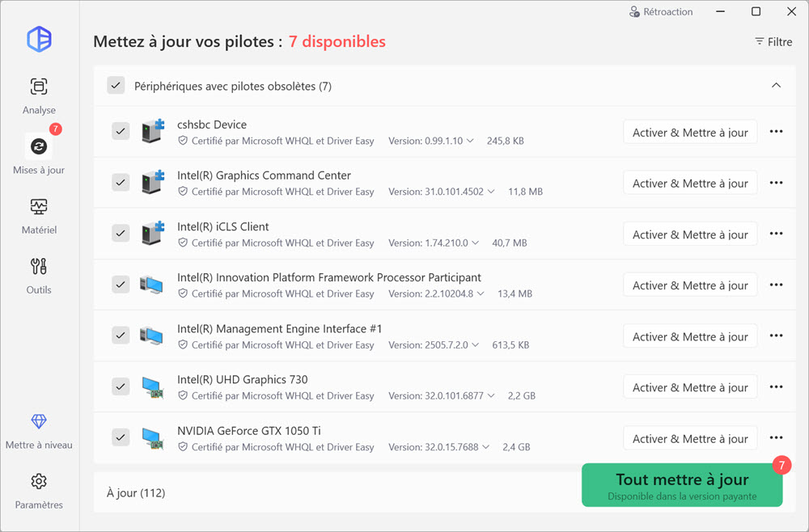The width and height of the screenshot is (809, 532).
Task: Click the Rétroaction feedback icon
Action: tap(634, 11)
